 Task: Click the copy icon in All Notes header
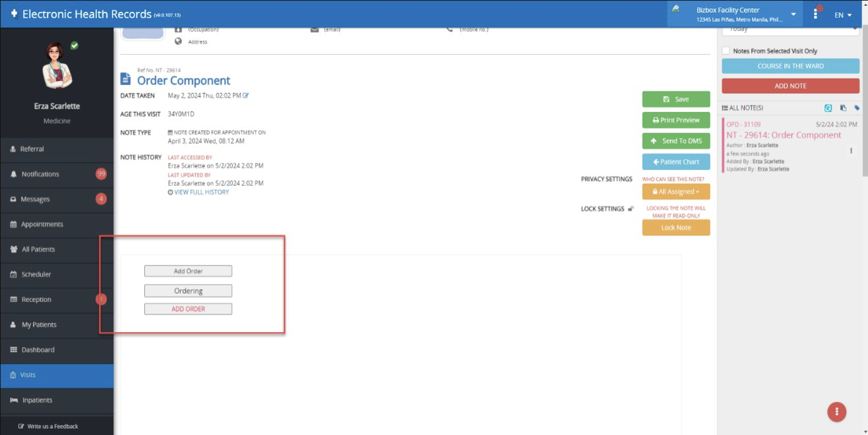click(843, 108)
